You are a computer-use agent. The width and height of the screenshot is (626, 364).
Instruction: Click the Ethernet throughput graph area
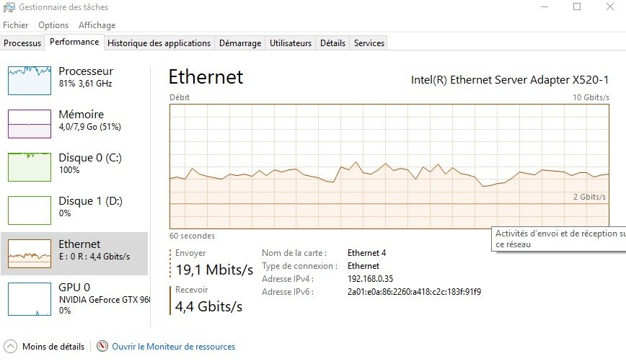389,166
